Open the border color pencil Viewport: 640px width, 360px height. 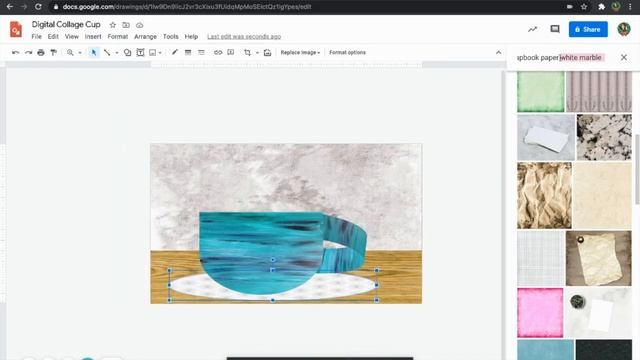[x=175, y=53]
